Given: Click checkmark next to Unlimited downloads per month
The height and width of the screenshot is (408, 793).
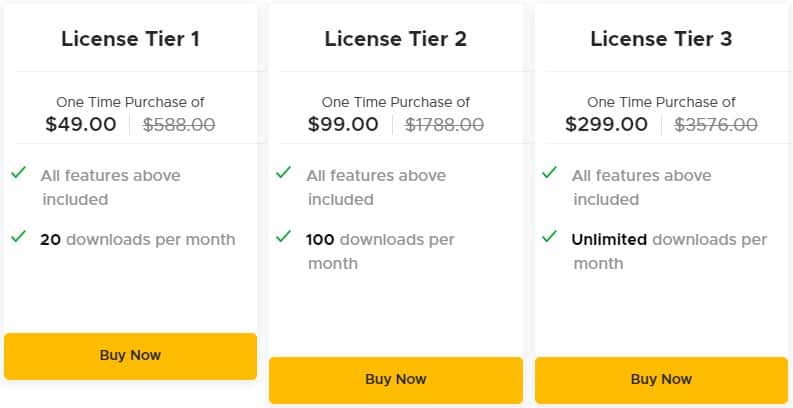Looking at the screenshot, I should pyautogui.click(x=549, y=237).
